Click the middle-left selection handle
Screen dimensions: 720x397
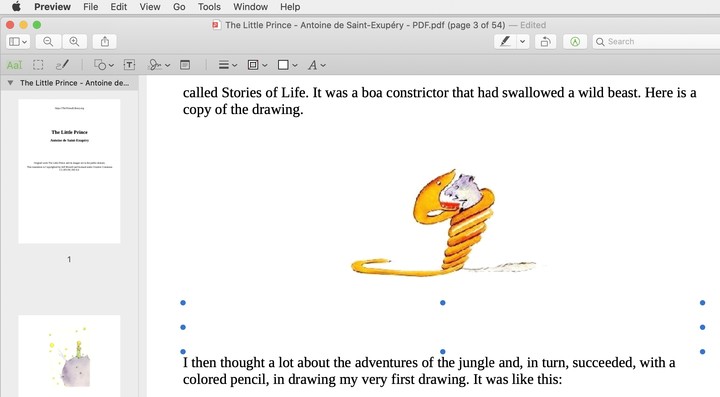coord(183,327)
